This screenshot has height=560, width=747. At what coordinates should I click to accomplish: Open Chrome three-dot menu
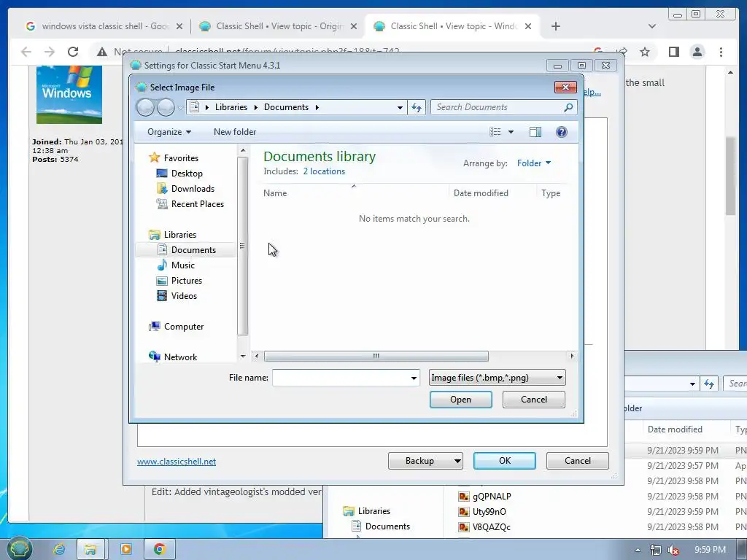click(x=721, y=52)
